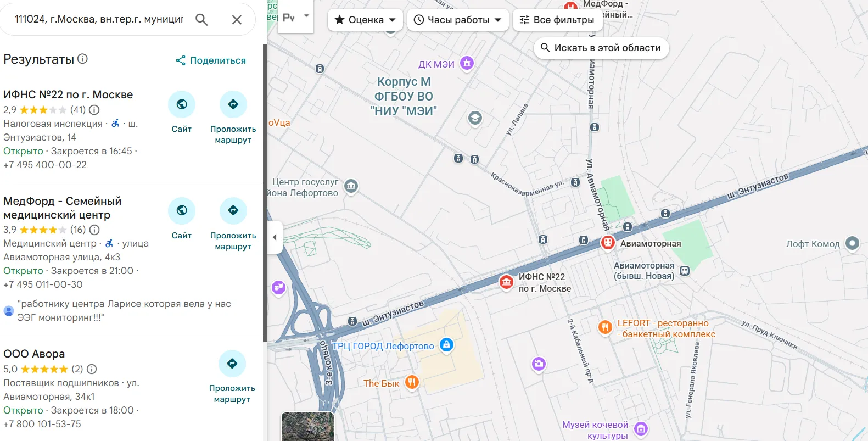Click Искать в этой области button
Screen dimensions: 868x441
(x=601, y=48)
